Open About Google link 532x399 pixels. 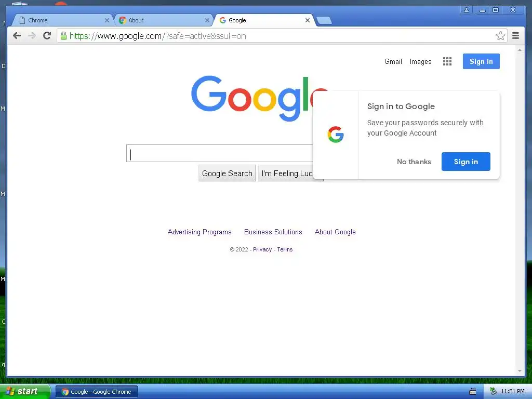tap(335, 232)
